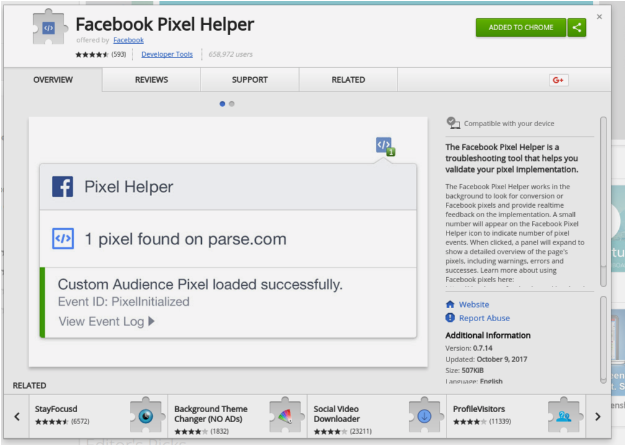This screenshot has width=627, height=447.
Task: Click the Facebook logo in screenshot
Action: click(x=62, y=187)
